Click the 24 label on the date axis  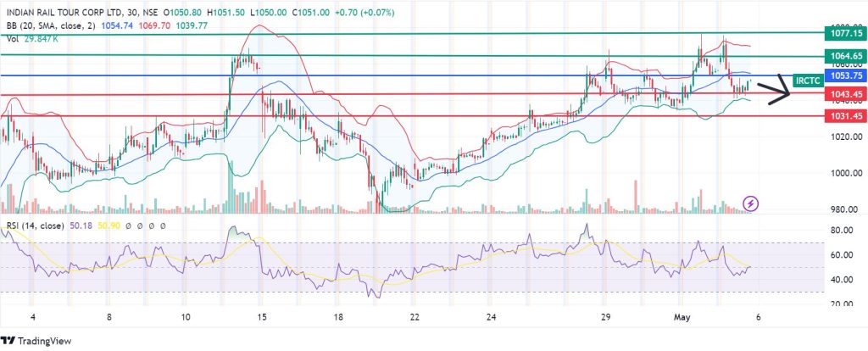click(492, 317)
